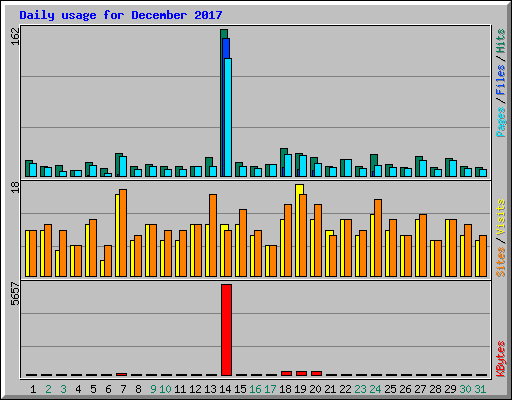
Task: Click the day 7 axis label
Action: coord(123,389)
